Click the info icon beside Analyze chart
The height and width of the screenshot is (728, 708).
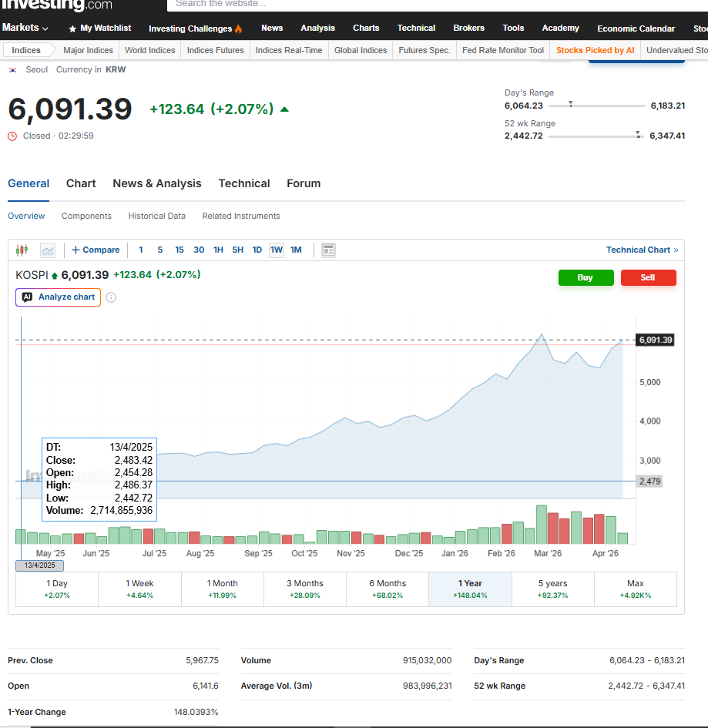click(111, 297)
